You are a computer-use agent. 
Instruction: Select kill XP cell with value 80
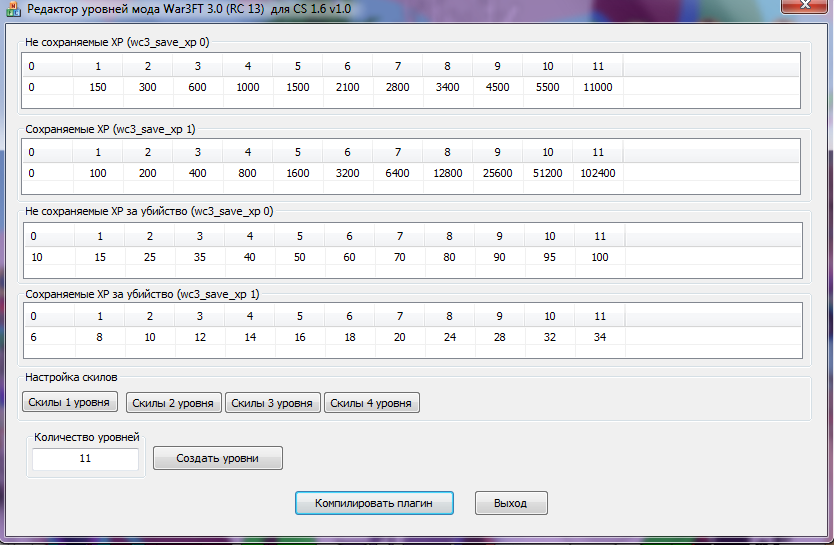click(x=449, y=257)
